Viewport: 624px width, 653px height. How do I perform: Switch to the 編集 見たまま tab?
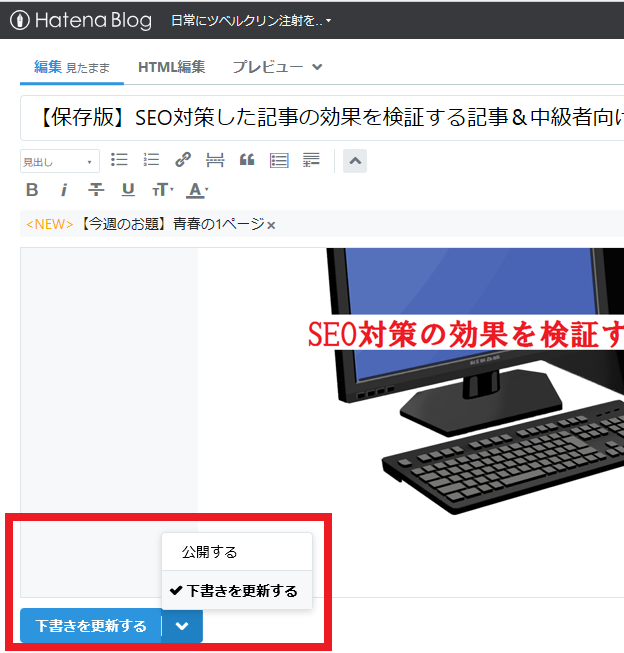point(72,67)
